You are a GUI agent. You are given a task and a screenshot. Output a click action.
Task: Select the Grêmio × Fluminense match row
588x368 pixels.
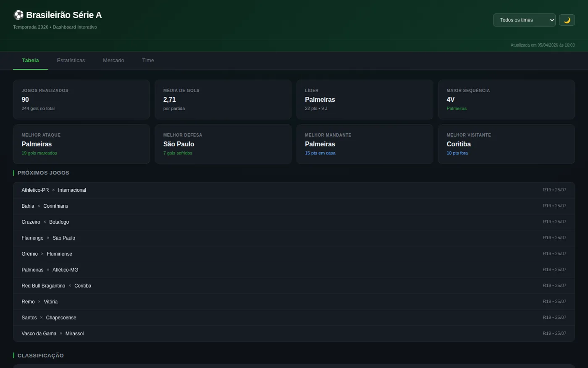[x=294, y=254]
